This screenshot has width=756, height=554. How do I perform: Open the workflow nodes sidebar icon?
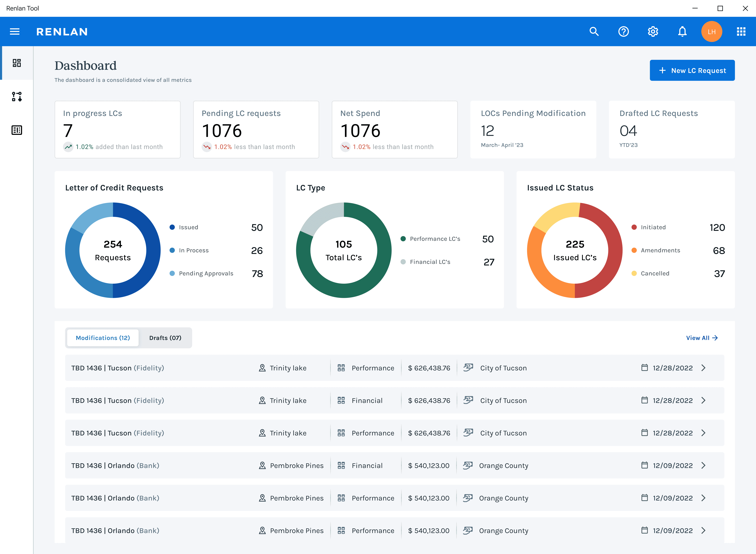point(17,97)
